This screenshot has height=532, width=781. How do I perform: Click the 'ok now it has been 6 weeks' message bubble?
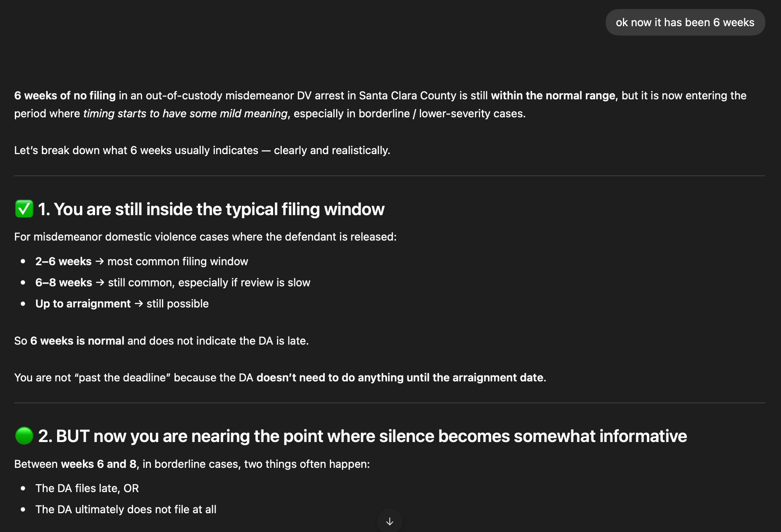point(685,22)
